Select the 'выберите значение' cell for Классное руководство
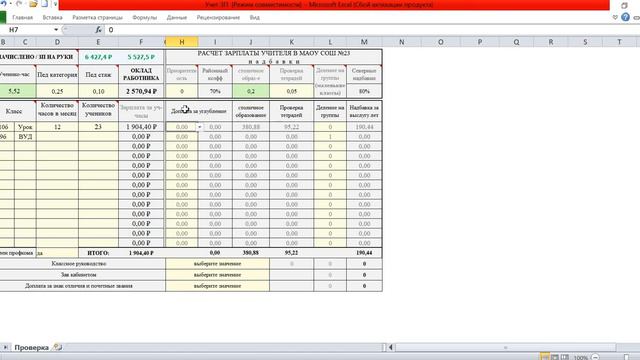The image size is (640, 360). click(218, 264)
